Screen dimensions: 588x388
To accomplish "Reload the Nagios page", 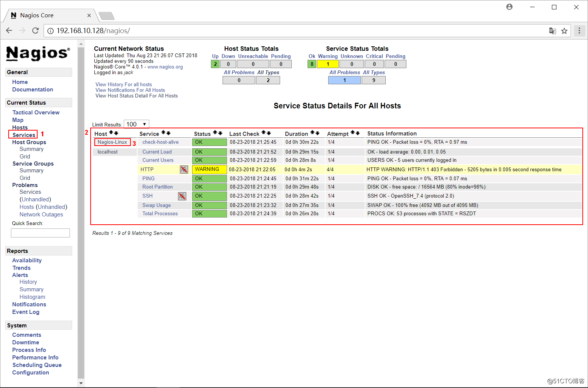I will (35, 30).
